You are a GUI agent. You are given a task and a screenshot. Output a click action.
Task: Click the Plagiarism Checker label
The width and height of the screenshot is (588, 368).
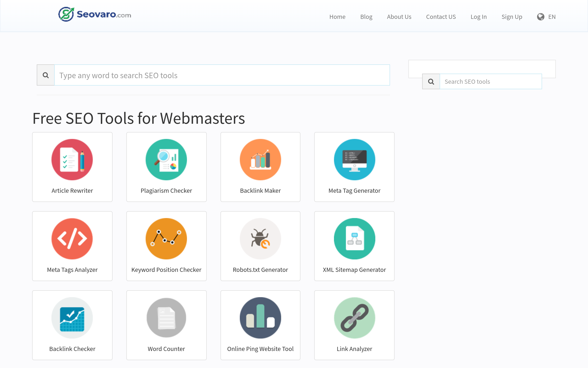click(x=166, y=191)
